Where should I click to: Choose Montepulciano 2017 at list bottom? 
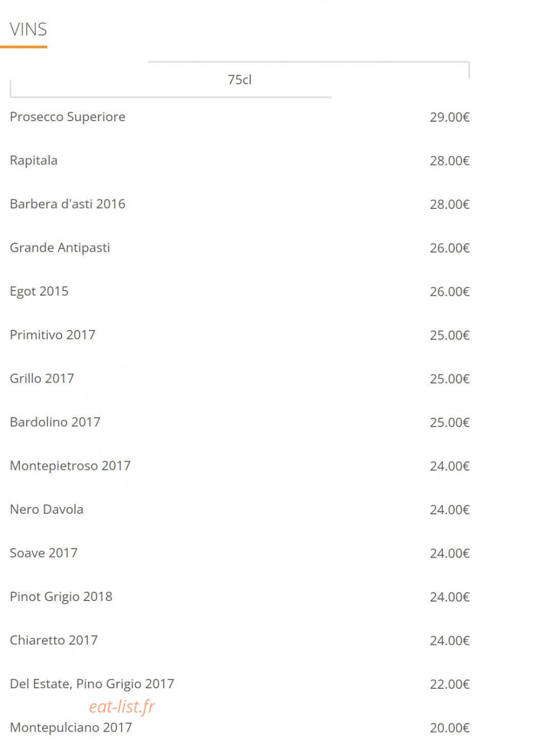tap(71, 727)
